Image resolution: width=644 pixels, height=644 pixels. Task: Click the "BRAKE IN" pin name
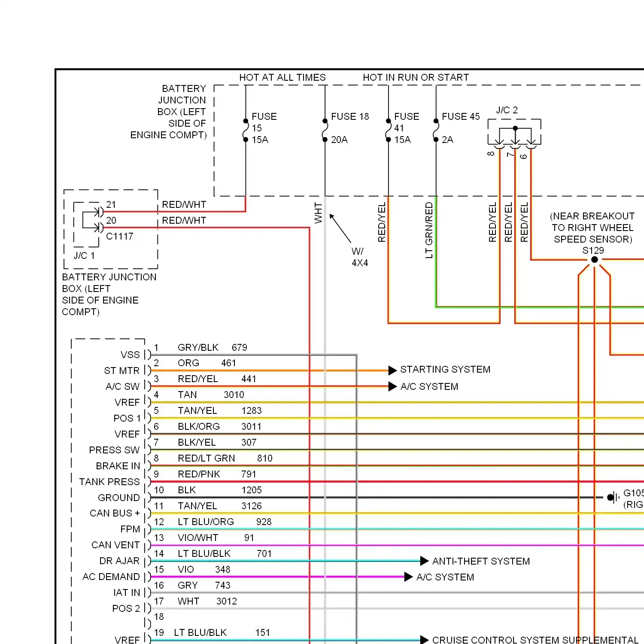pyautogui.click(x=118, y=466)
